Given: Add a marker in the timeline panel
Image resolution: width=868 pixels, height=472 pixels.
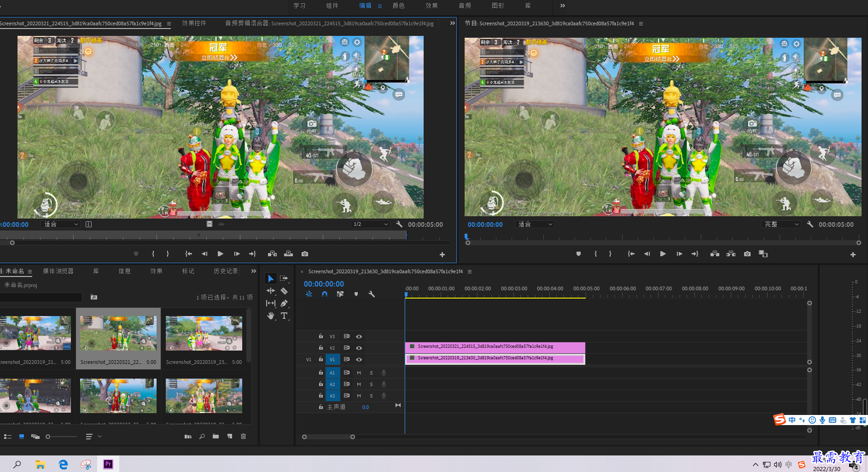Looking at the screenshot, I should 356,294.
